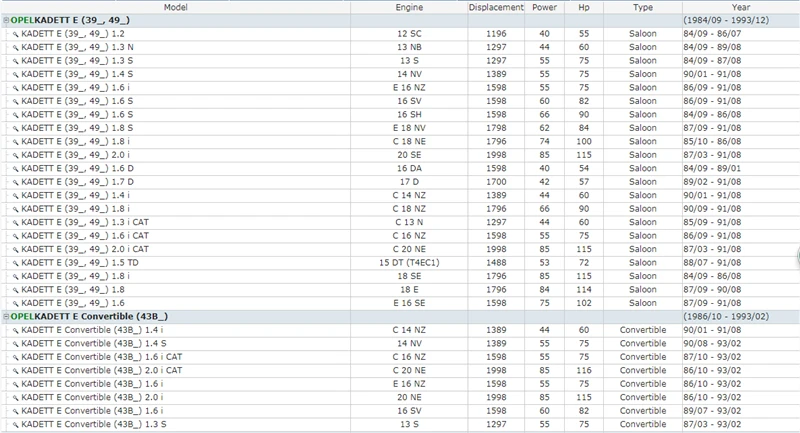This screenshot has height=433, width=800.
Task: Click magnifier icon for KADETT E 1.7 D
Action: (16, 182)
